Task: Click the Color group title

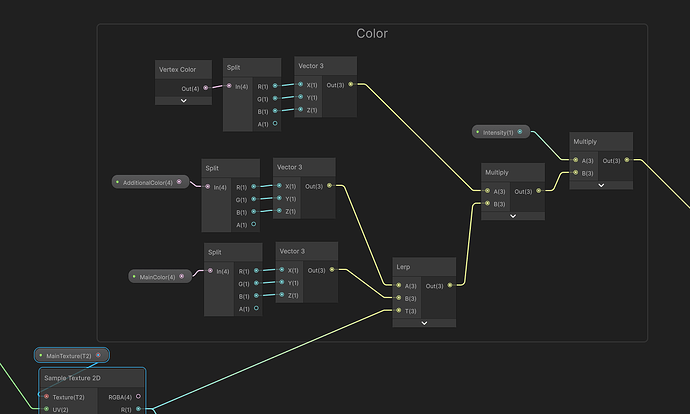Action: pos(372,34)
